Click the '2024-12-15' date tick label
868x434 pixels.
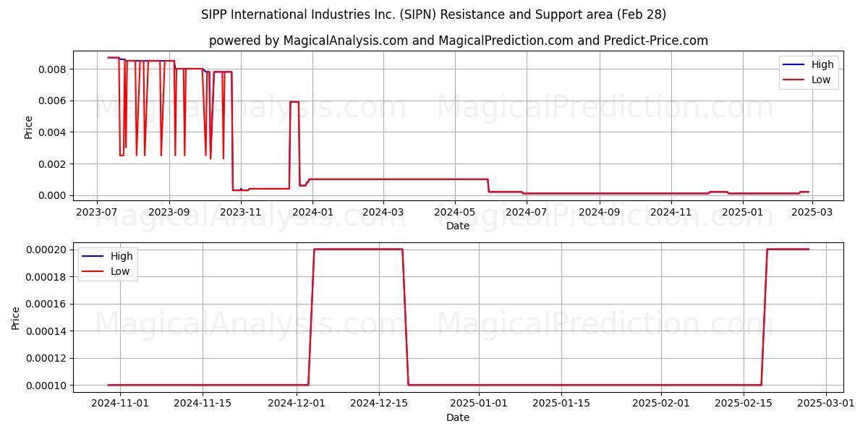click(379, 403)
